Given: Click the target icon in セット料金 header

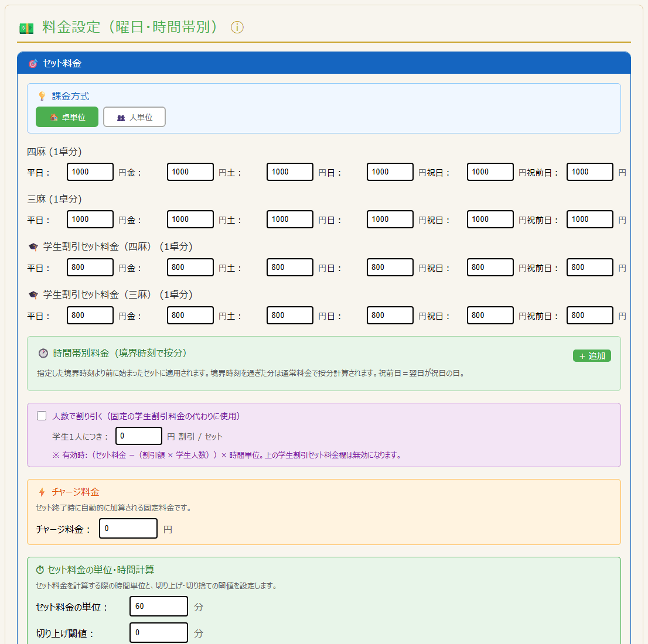Looking at the screenshot, I should point(33,63).
